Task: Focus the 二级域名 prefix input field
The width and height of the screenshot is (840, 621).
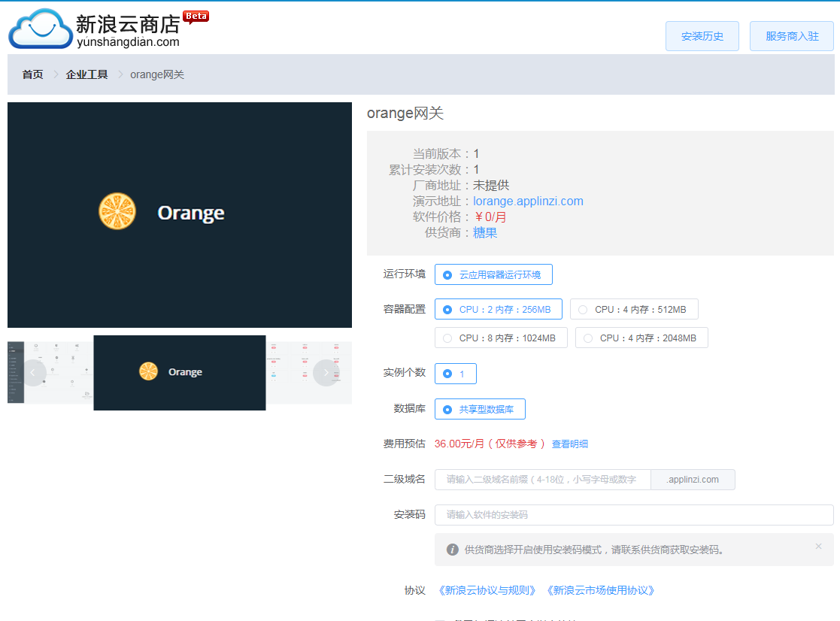Action: (543, 480)
